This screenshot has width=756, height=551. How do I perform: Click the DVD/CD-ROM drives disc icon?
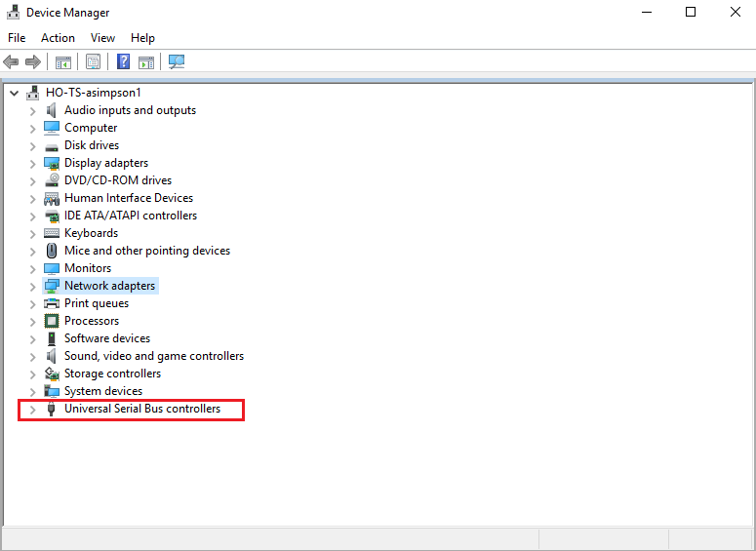pos(52,180)
